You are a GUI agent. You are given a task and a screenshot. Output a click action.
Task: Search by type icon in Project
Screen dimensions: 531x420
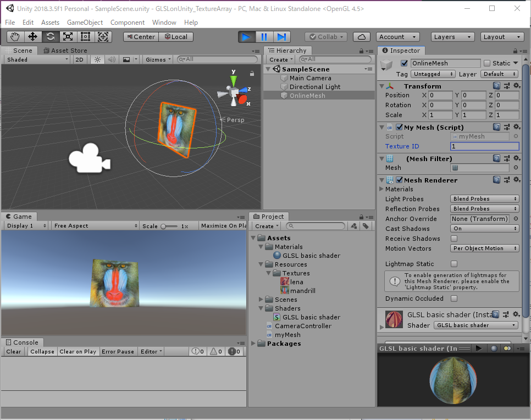(x=354, y=226)
